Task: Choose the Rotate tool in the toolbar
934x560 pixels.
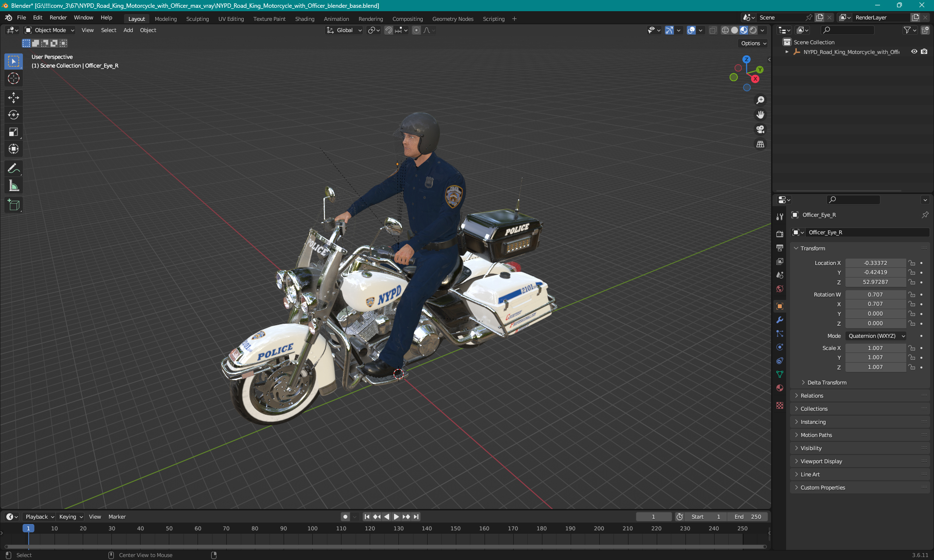Action: coord(14,115)
